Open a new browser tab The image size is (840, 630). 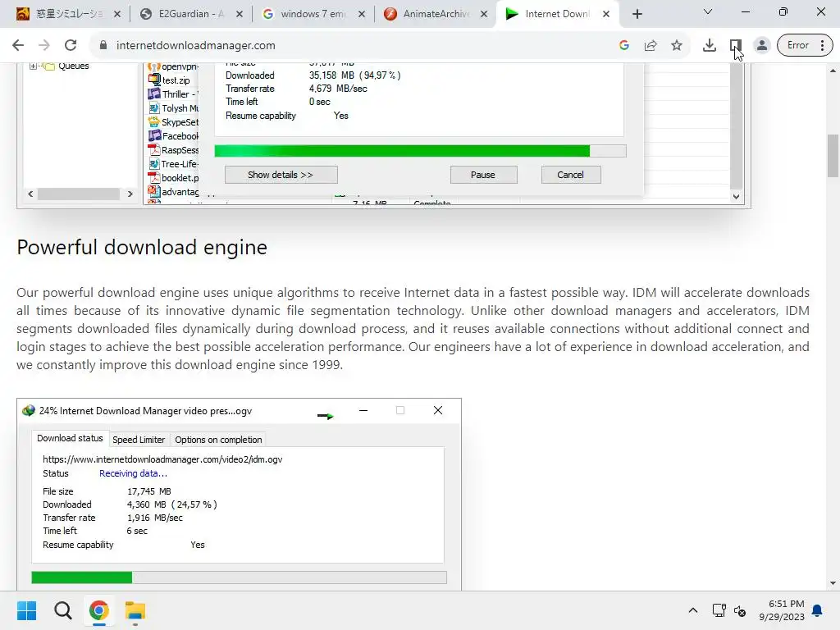pyautogui.click(x=637, y=14)
